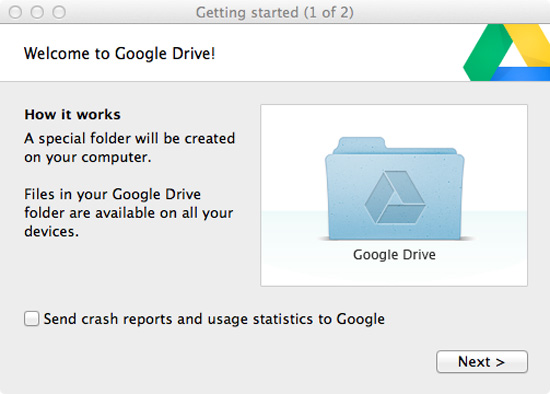
Task: Click the "Files in your Google Drive" paragraph
Action: [129, 213]
